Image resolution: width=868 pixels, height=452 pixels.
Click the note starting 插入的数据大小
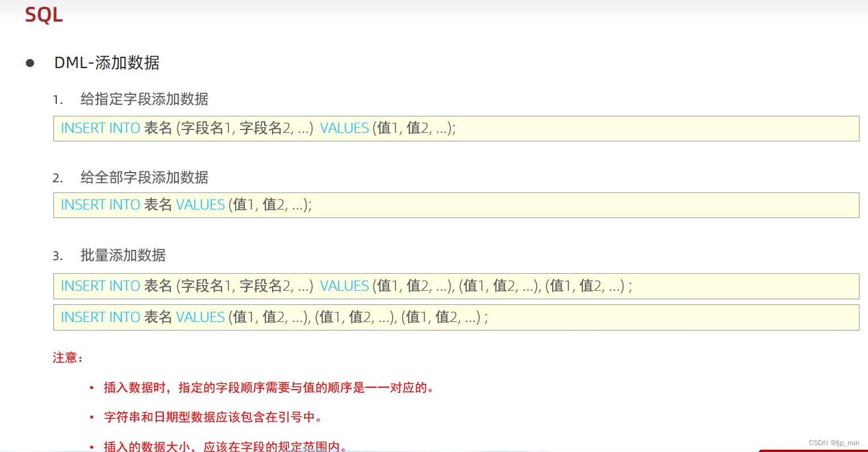pyautogui.click(x=225, y=446)
